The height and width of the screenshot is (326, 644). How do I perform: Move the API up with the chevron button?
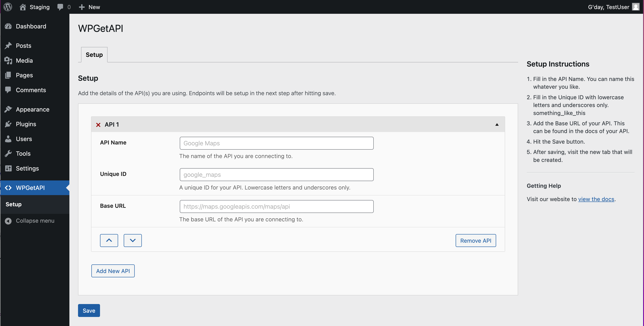click(109, 240)
